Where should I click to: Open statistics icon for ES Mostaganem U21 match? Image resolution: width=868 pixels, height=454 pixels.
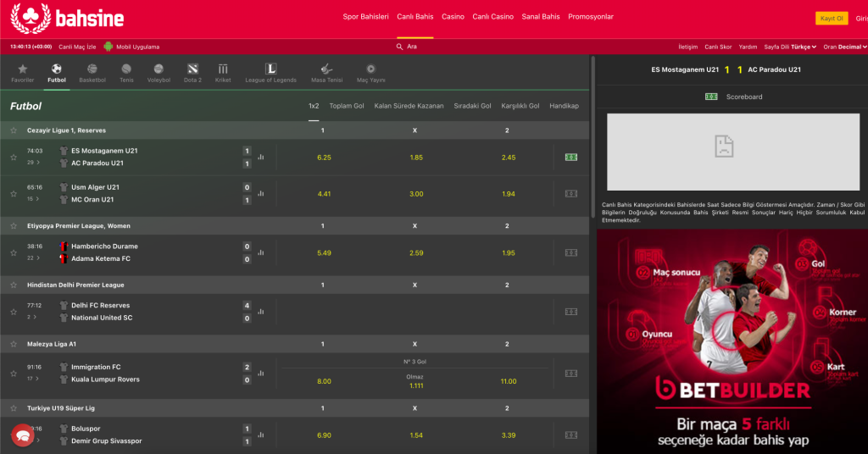click(x=261, y=157)
